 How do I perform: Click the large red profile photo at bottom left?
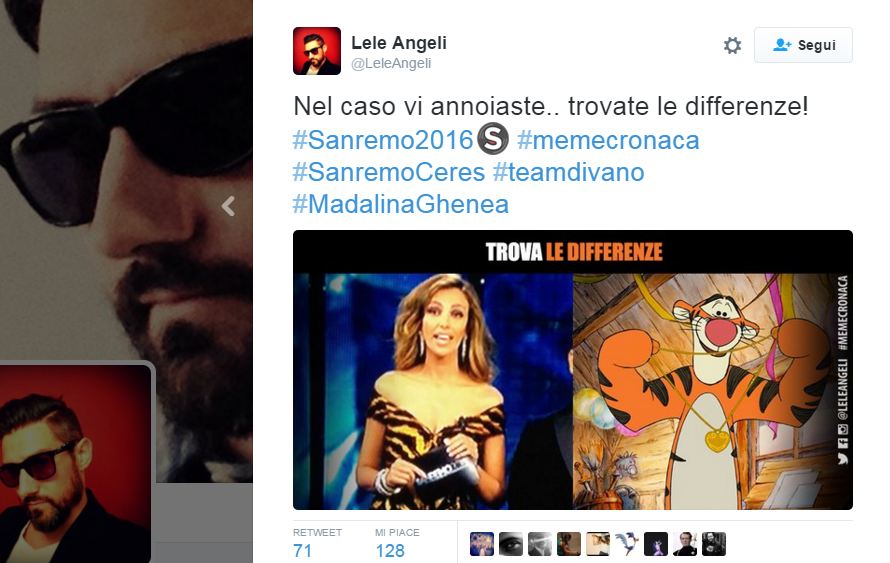point(75,464)
